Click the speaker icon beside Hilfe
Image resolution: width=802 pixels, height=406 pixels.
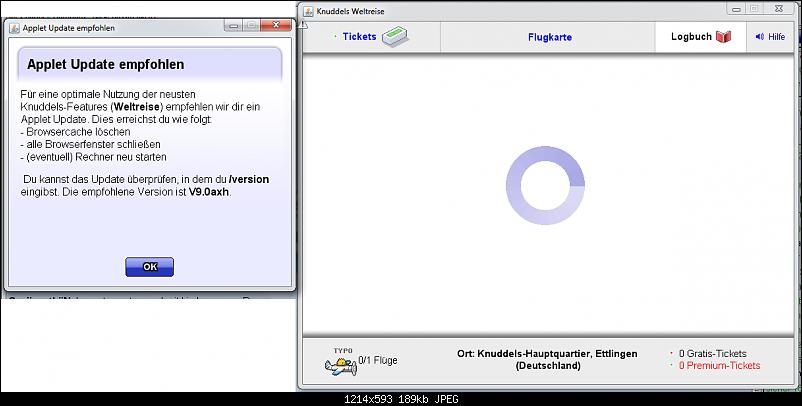click(x=760, y=37)
